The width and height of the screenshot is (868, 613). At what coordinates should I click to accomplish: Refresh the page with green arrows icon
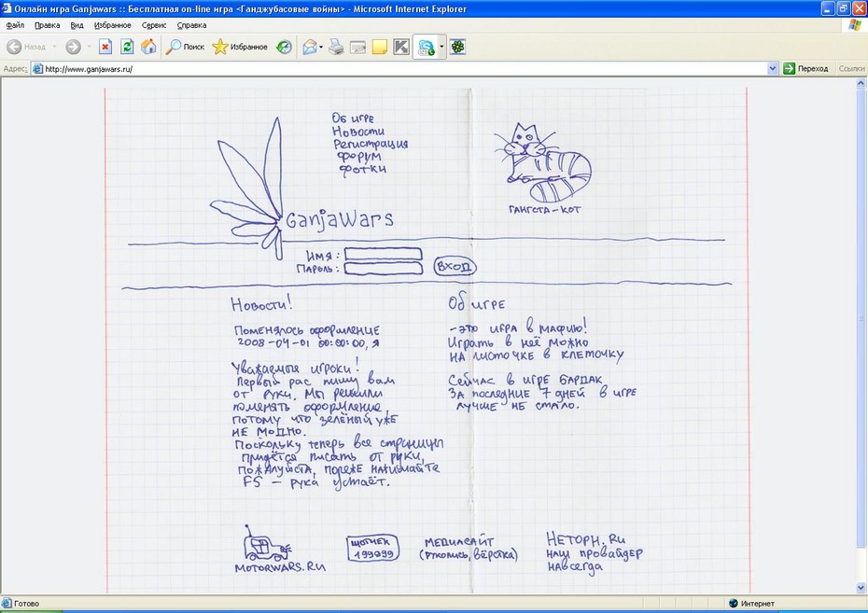tap(127, 47)
